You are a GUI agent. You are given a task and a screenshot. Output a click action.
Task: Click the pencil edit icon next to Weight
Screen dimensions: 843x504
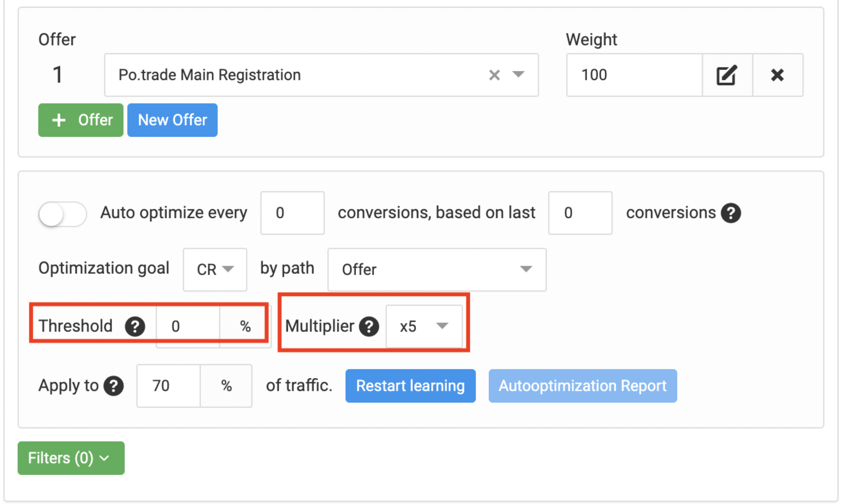coord(727,75)
